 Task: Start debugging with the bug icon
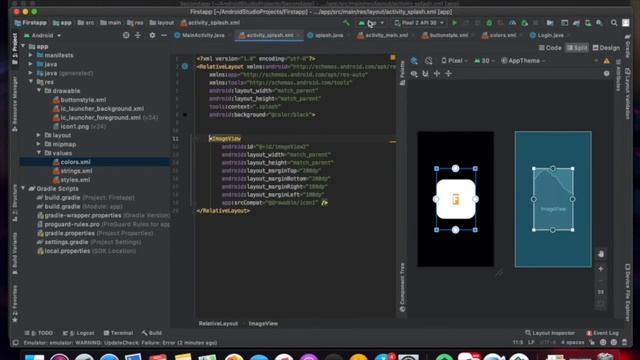coord(489,23)
